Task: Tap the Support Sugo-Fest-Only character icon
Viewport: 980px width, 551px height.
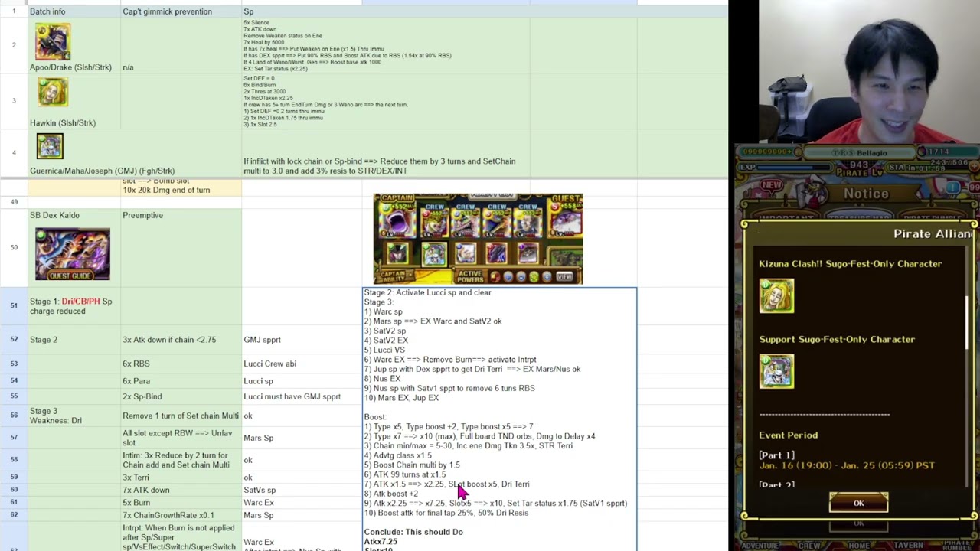Action: tap(776, 371)
